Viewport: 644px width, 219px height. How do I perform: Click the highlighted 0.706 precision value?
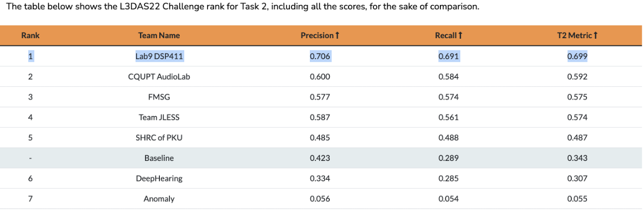[320, 56]
